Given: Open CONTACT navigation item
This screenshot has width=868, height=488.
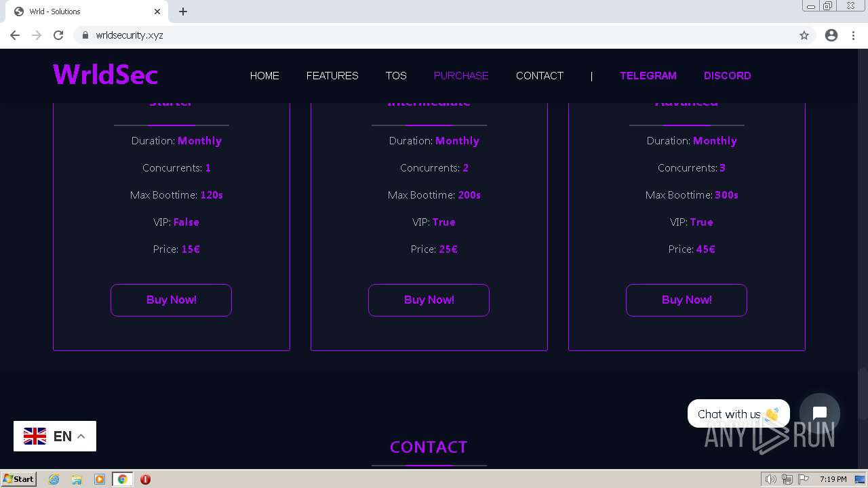Looking at the screenshot, I should pyautogui.click(x=540, y=75).
